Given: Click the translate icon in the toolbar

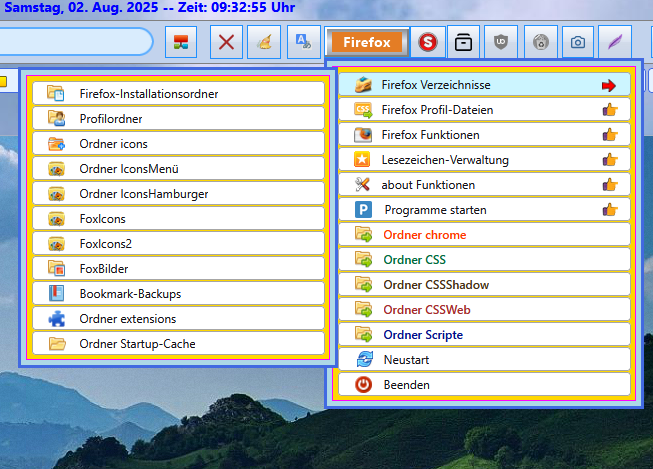Looking at the screenshot, I should click(x=300, y=43).
